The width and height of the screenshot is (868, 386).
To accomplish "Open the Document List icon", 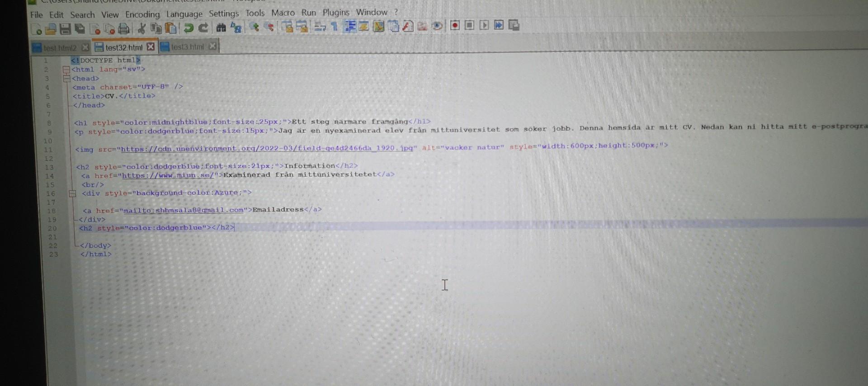I will click(x=393, y=26).
